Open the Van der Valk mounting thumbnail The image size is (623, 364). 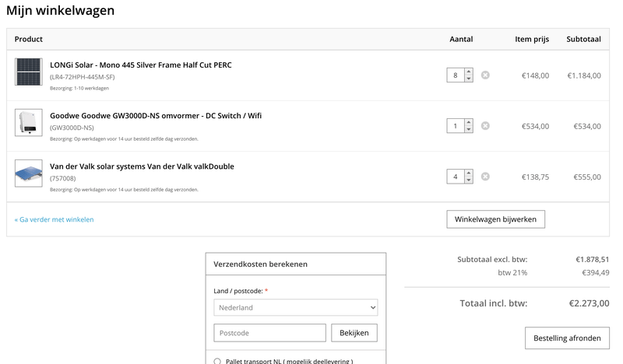tap(29, 173)
